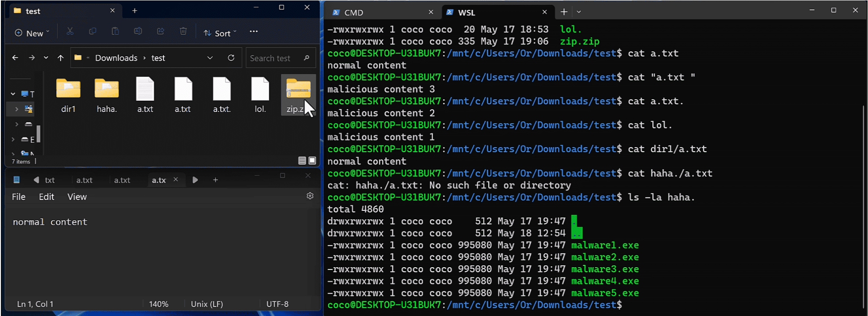Click Ln 1, Col 1 in Notepad status bar

coord(35,304)
